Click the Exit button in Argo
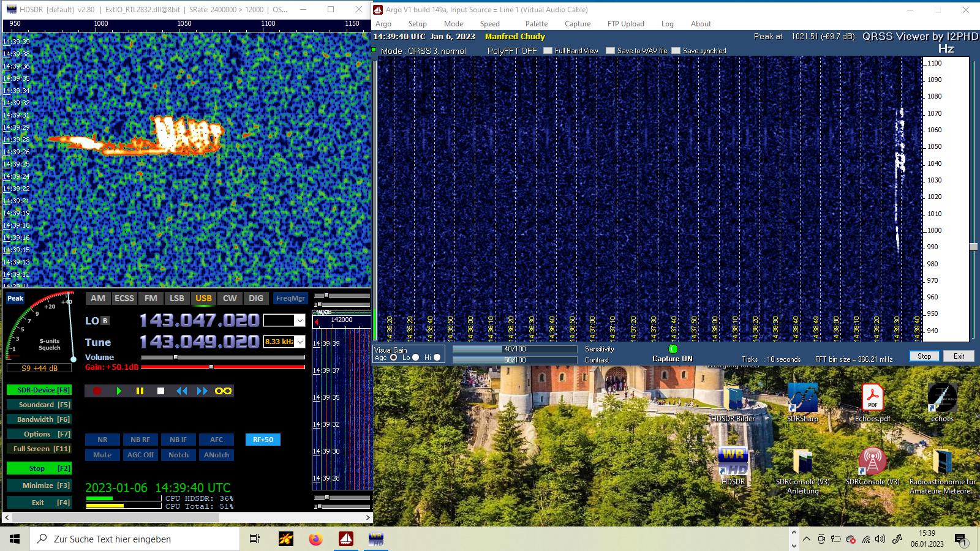Screen dimensions: 980x551 pyautogui.click(x=959, y=356)
